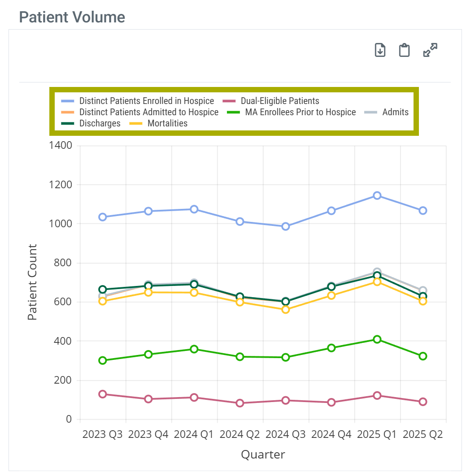Viewport: 466px width, 476px height.
Task: Click the Patient Volume heading
Action: click(x=72, y=17)
